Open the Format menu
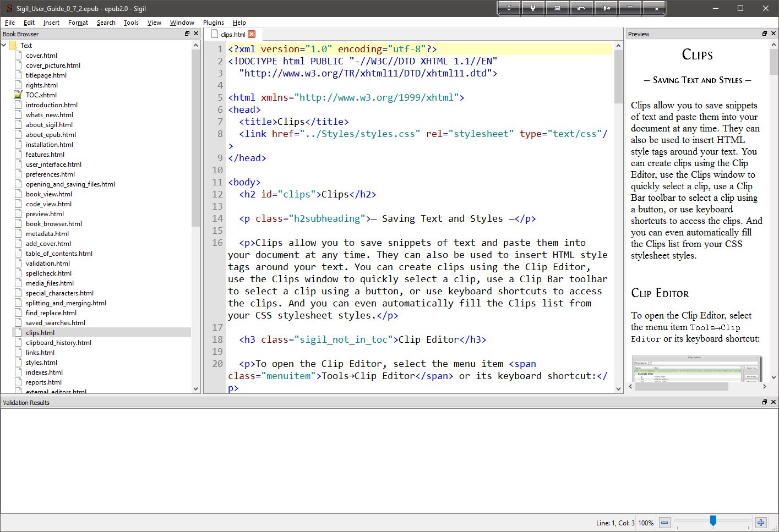The width and height of the screenshot is (779, 532). [x=78, y=23]
